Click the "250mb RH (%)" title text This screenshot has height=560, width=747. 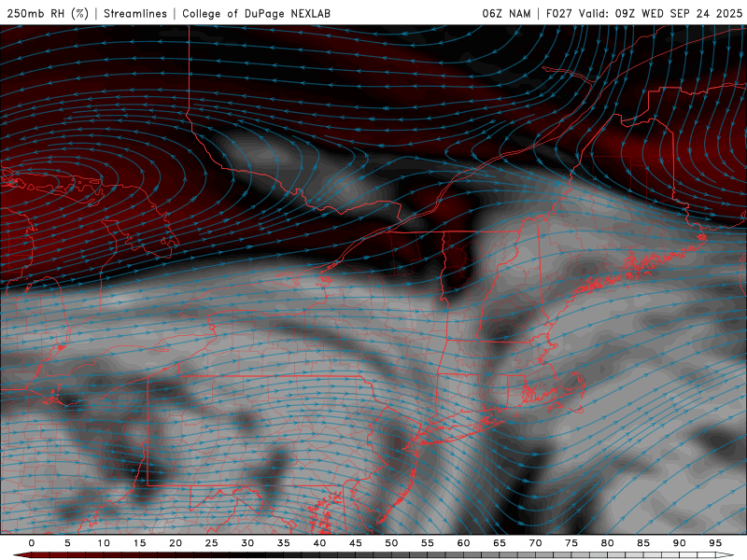48,14
